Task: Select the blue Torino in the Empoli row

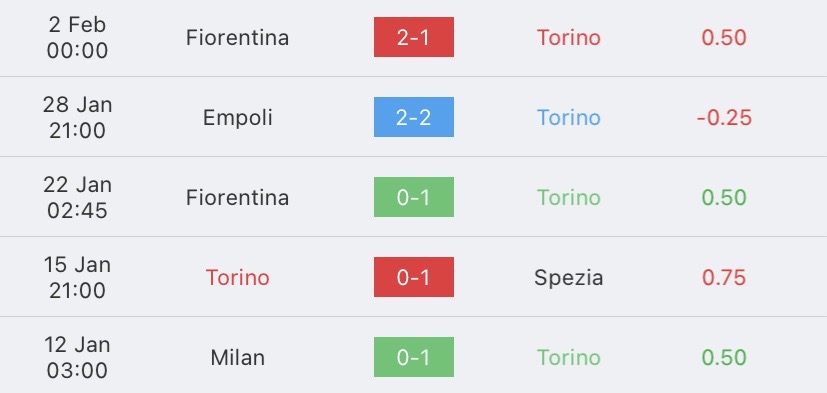Action: click(x=569, y=118)
